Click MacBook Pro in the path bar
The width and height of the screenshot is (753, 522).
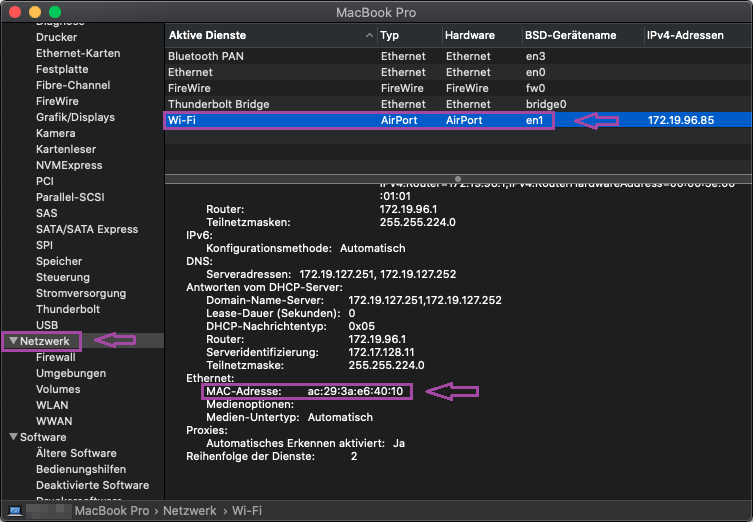(112, 510)
